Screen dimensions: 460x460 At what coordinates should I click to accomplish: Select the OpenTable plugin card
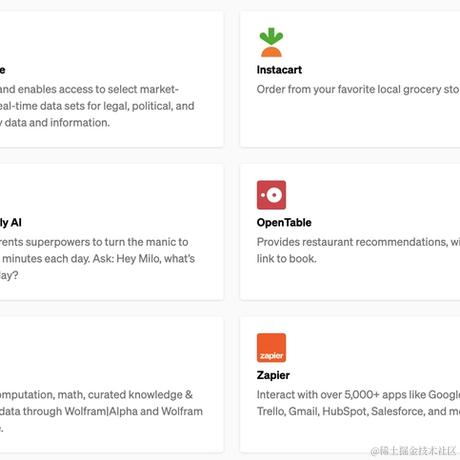pyautogui.click(x=350, y=232)
